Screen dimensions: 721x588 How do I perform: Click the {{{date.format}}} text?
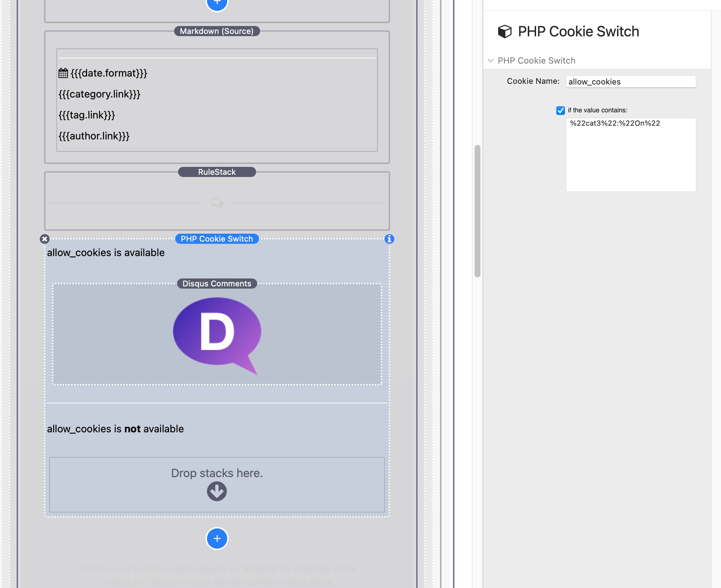109,73
